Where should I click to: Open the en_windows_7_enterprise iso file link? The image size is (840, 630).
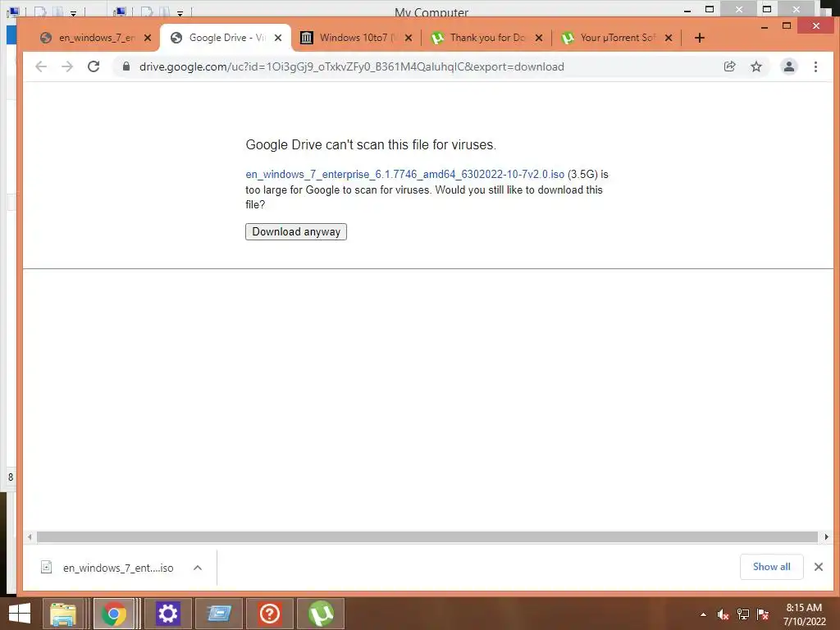tap(405, 174)
